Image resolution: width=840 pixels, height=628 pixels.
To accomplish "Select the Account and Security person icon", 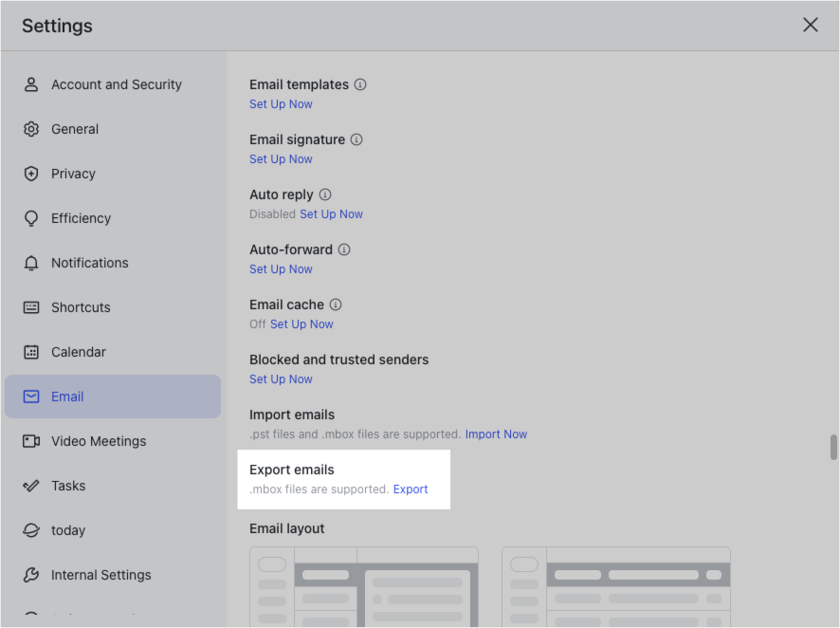I will pyautogui.click(x=32, y=83).
